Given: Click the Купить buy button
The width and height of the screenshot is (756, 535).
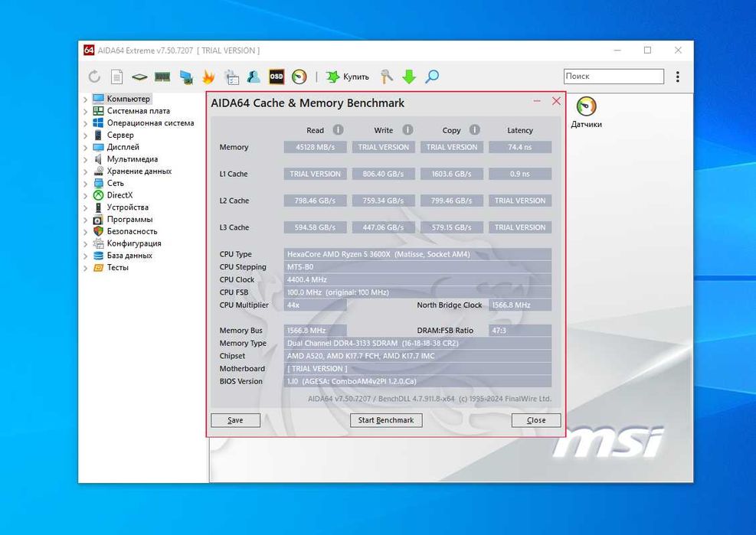Looking at the screenshot, I should [x=348, y=77].
